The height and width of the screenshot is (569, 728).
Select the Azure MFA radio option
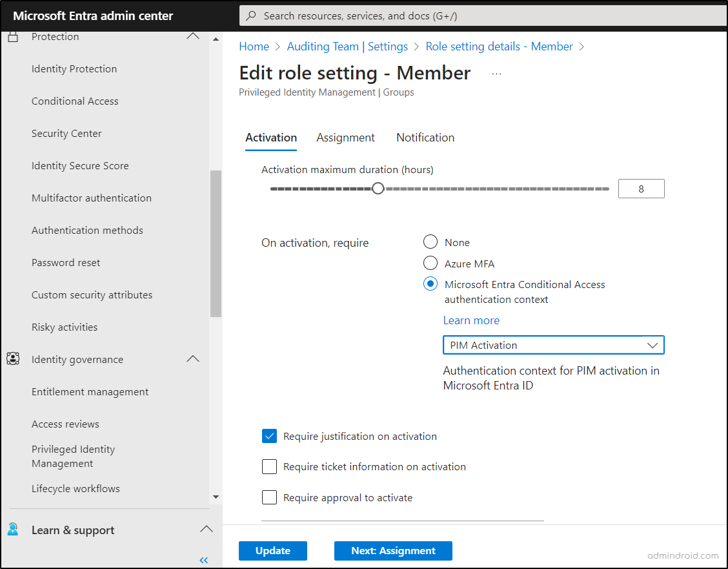click(430, 264)
